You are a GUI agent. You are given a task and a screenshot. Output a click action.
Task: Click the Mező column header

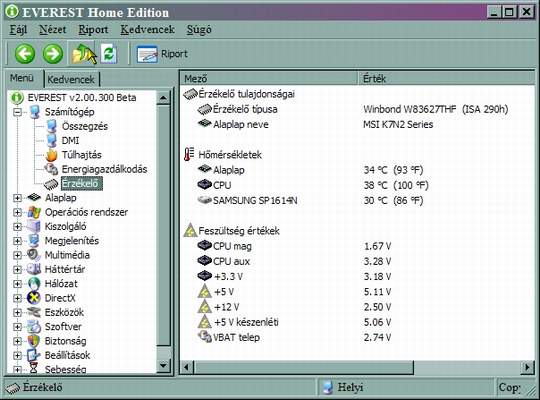point(269,79)
